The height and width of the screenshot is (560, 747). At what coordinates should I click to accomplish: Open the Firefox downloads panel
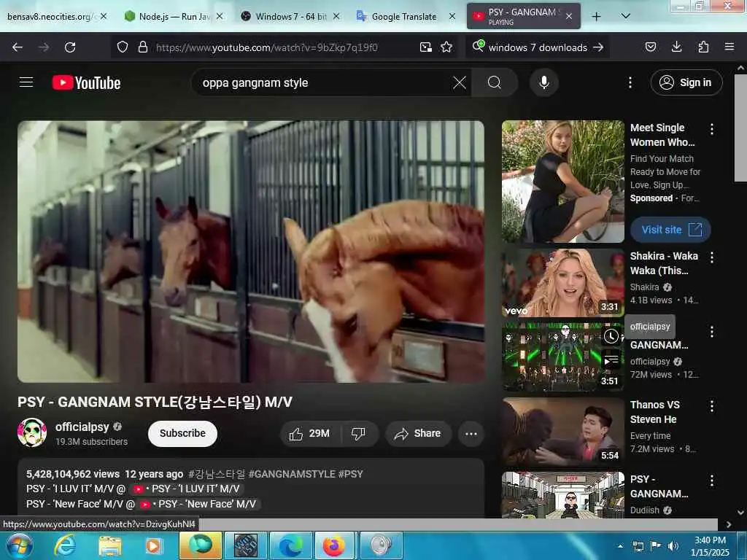pyautogui.click(x=676, y=47)
